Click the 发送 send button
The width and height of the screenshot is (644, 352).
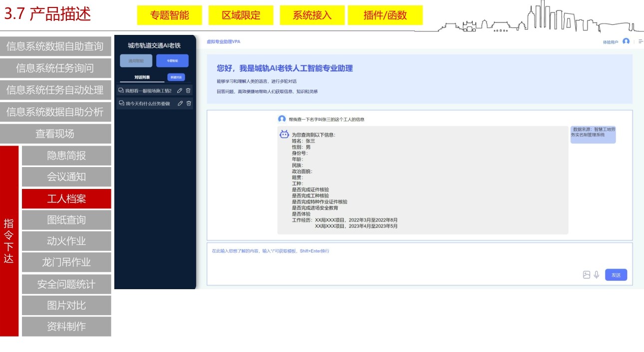(616, 275)
